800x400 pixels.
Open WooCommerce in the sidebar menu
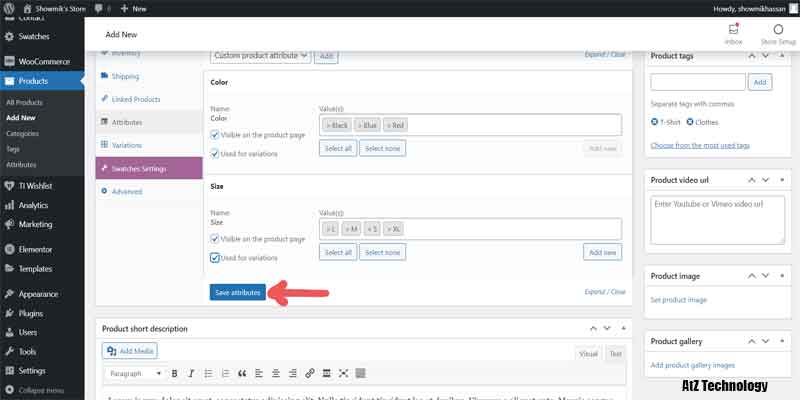[49, 61]
